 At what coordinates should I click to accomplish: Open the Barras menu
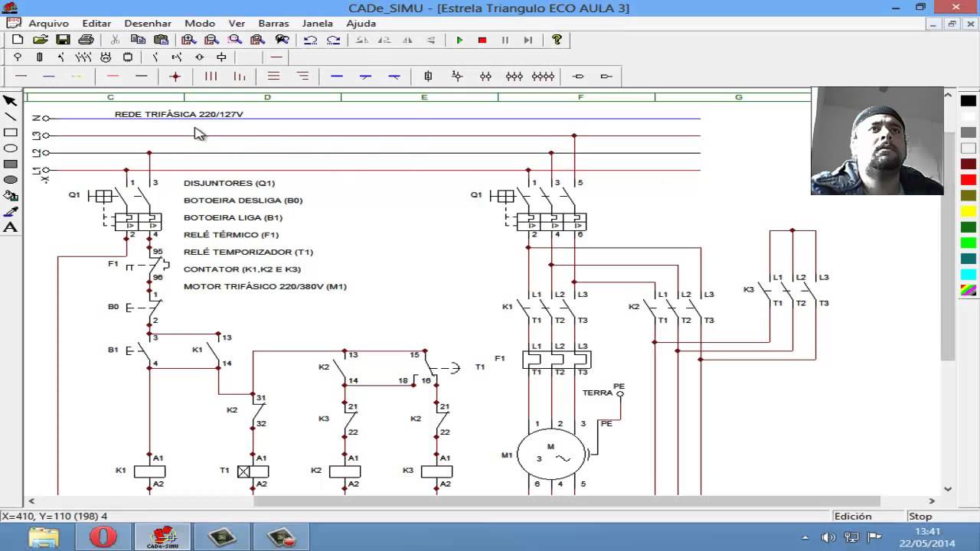(273, 24)
